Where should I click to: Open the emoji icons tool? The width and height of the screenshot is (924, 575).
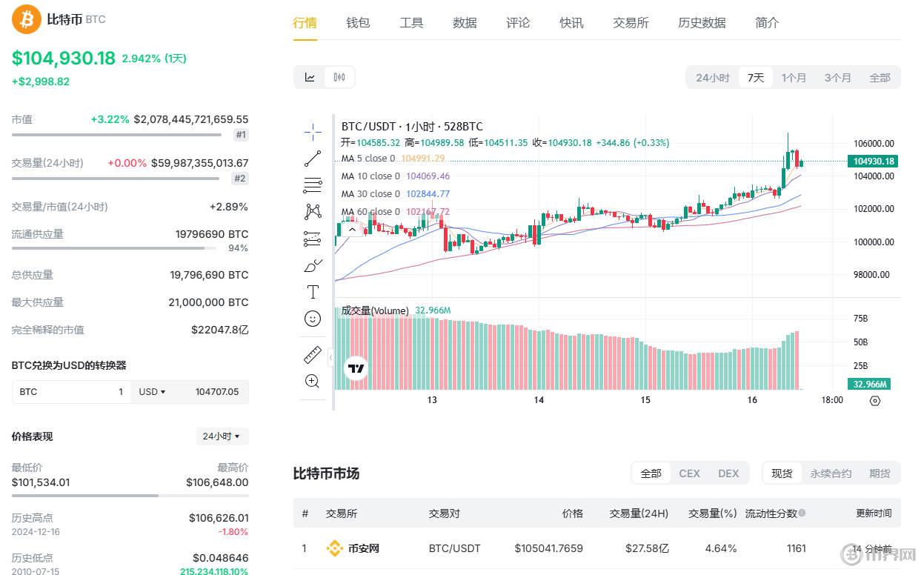point(313,319)
